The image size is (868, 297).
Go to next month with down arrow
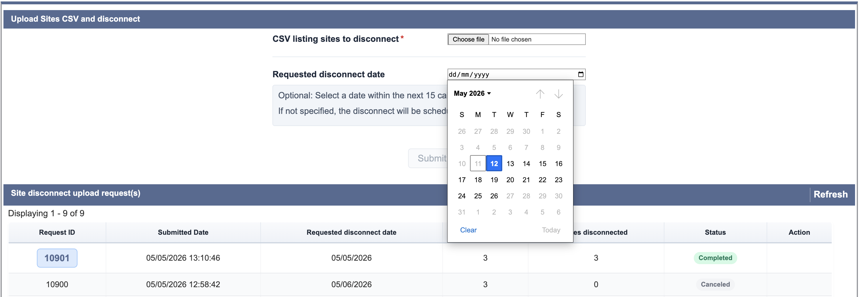pyautogui.click(x=558, y=94)
